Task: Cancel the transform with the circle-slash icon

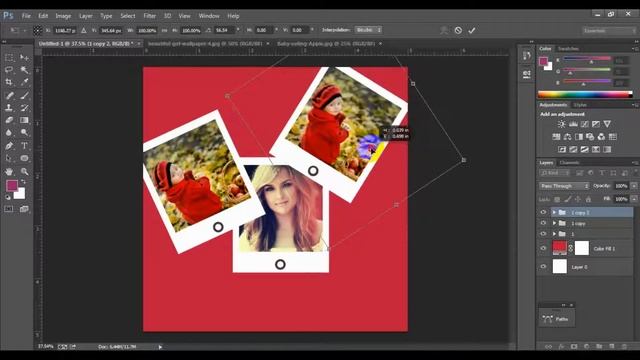Action: pyautogui.click(x=458, y=30)
